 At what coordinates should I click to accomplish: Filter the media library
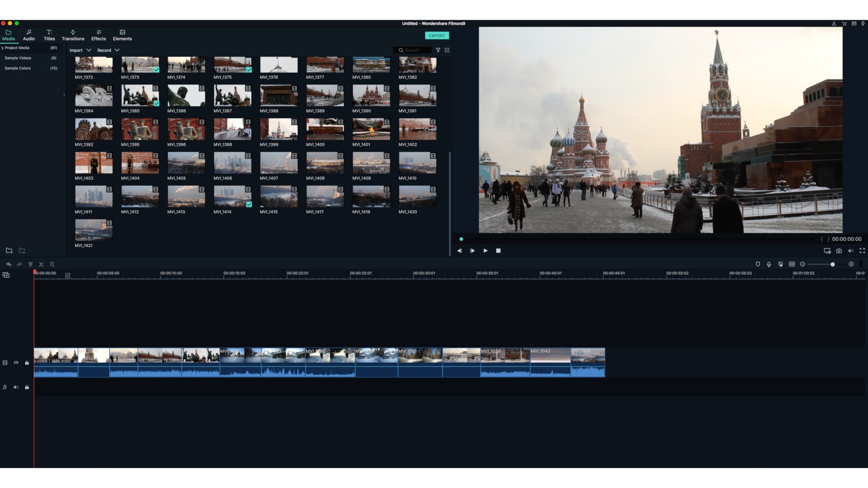pos(438,50)
